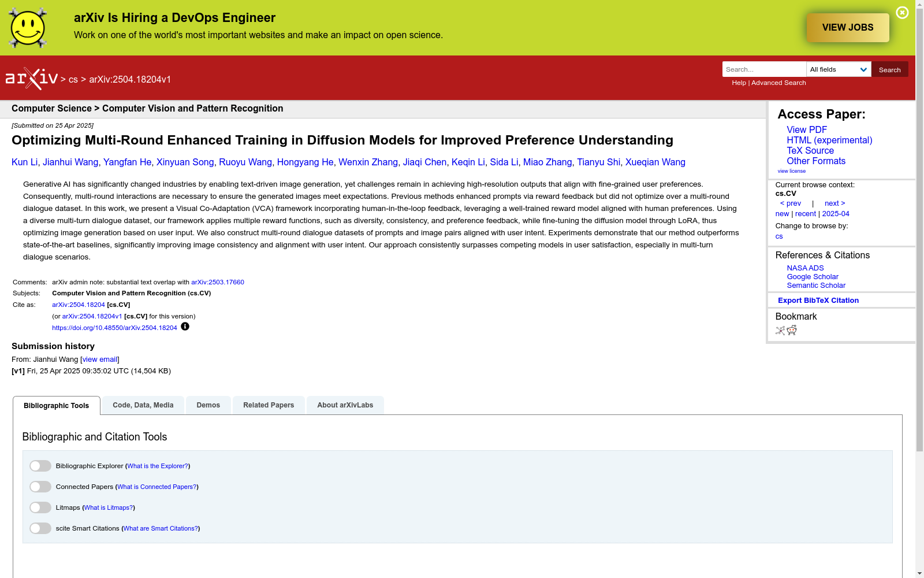Open What is the Explorer? link

click(x=158, y=466)
